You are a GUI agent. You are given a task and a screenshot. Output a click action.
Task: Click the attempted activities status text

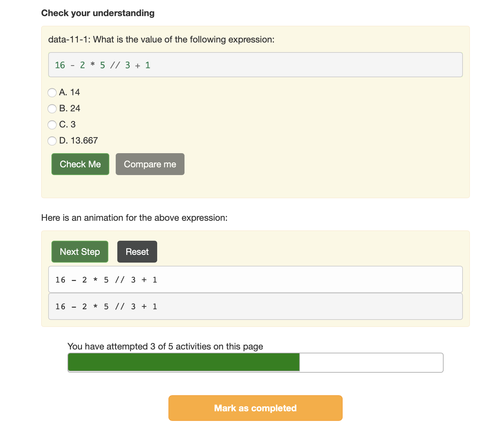click(165, 346)
